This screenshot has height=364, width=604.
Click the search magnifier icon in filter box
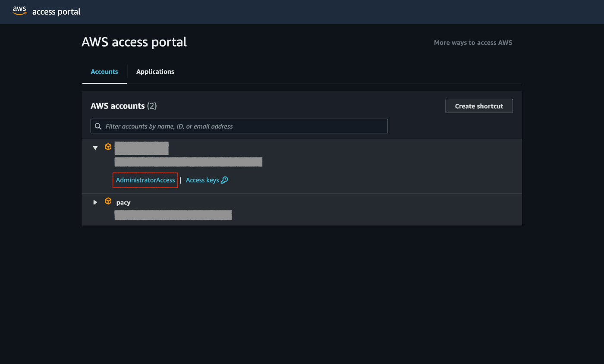point(98,126)
